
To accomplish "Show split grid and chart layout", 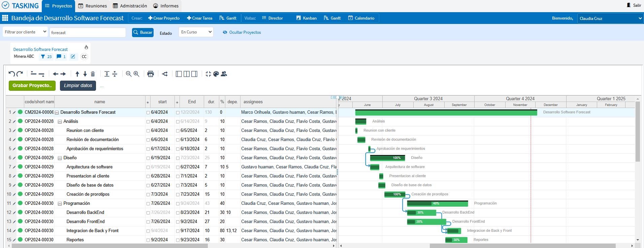I will point(187,74).
